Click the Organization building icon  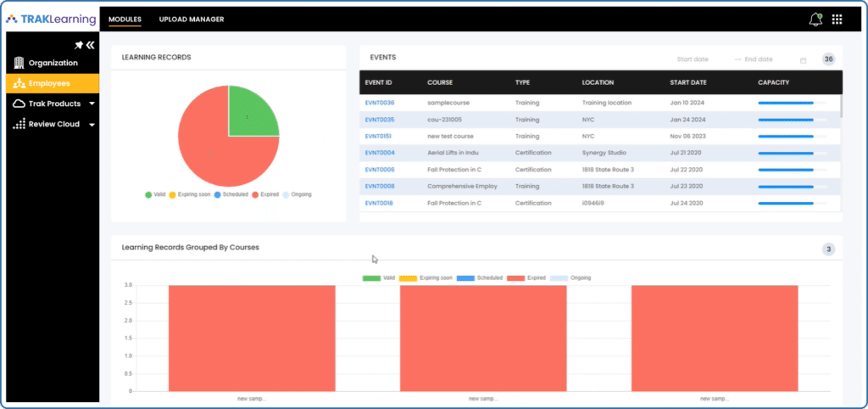pyautogui.click(x=19, y=63)
